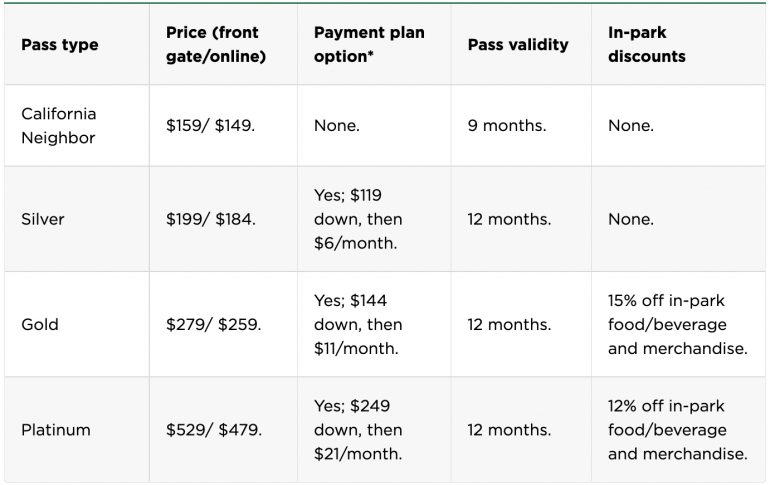This screenshot has height=485, width=770.
Task: Select the "Silver" pass type cell
Action: [x=44, y=219]
